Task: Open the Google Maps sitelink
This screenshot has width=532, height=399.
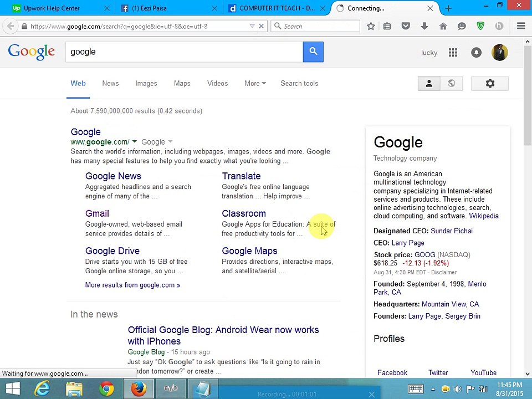Action: [x=249, y=250]
